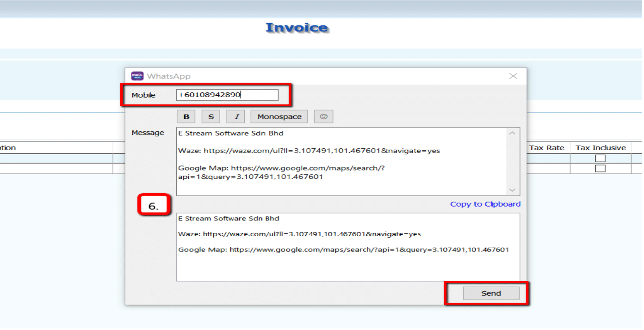Focus the Mobile number field
Image resolution: width=644 pixels, height=330 pixels.
(x=227, y=95)
